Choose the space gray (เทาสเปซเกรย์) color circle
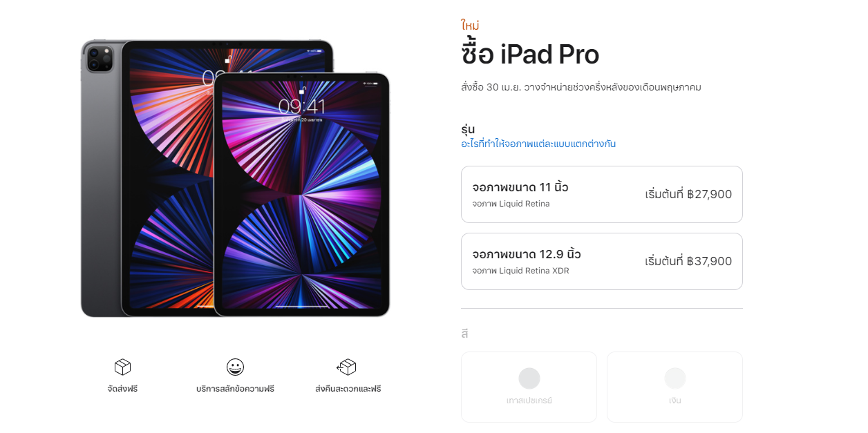Viewport: 868px width, 433px height. (529, 378)
